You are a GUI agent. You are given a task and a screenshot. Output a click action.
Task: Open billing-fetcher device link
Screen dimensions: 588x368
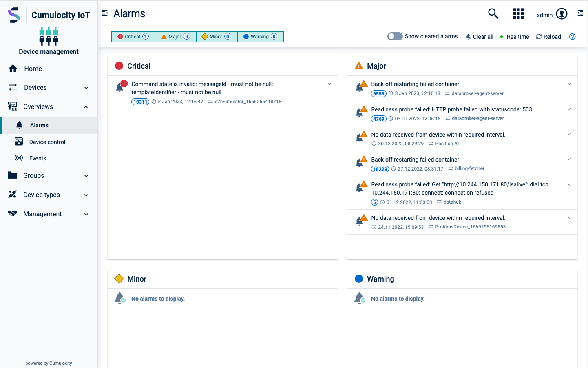(x=470, y=168)
